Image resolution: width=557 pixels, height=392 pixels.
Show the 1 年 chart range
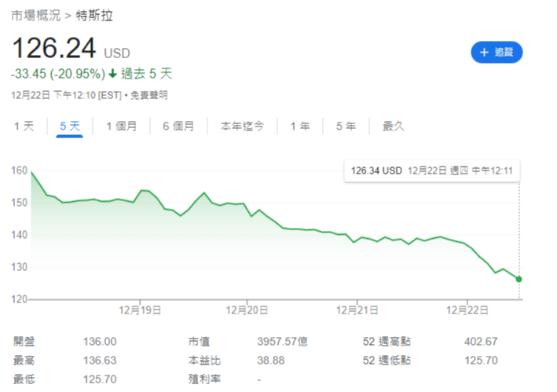tap(299, 126)
